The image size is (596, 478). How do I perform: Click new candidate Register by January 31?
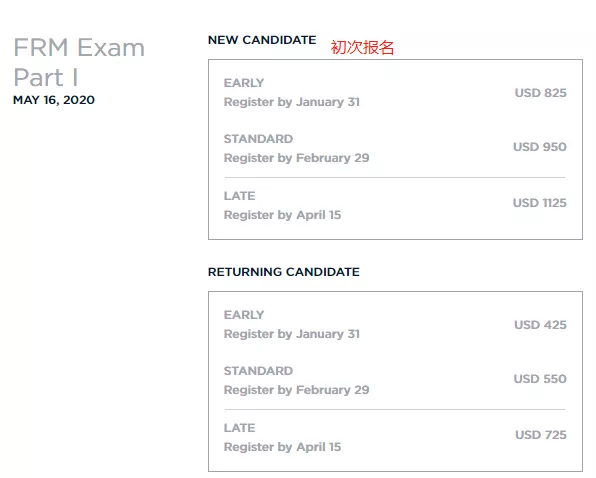[292, 102]
